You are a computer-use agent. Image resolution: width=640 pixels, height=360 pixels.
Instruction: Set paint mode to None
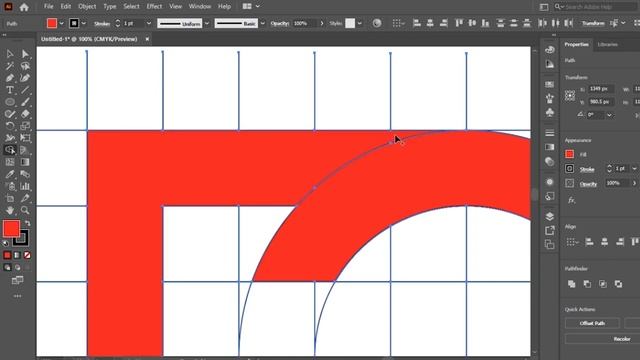[x=27, y=255]
